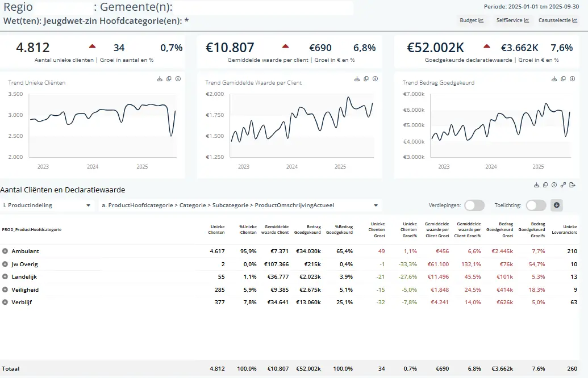The height and width of the screenshot is (378, 588).
Task: Download the Trend Bedrag Goedgekeurd chart
Action: click(554, 79)
